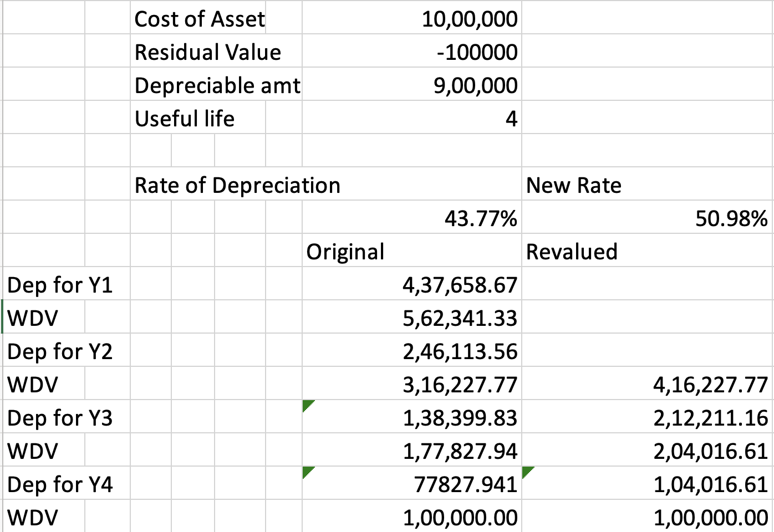Select the 50.98% new rate cell

(x=731, y=219)
